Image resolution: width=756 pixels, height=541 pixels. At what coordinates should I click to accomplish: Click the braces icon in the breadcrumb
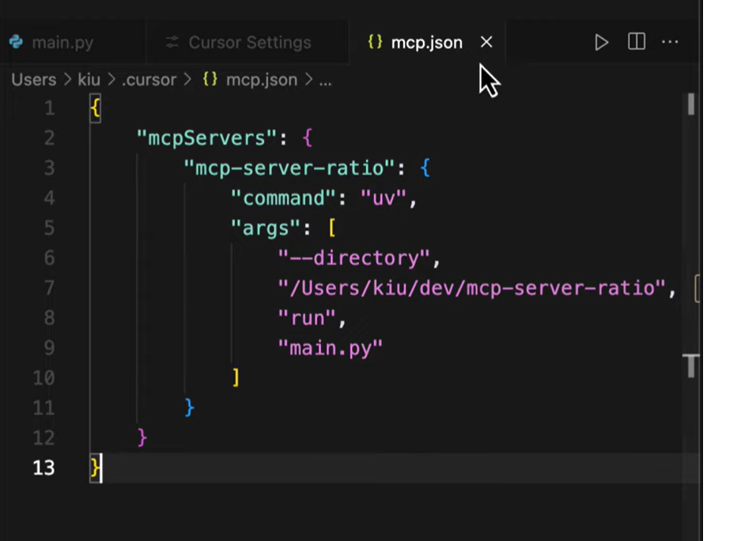coord(210,80)
